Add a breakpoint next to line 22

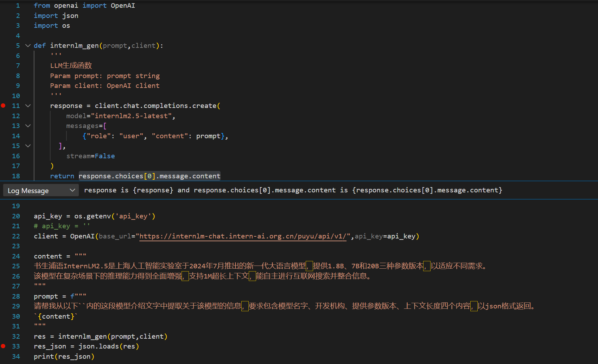click(x=3, y=236)
